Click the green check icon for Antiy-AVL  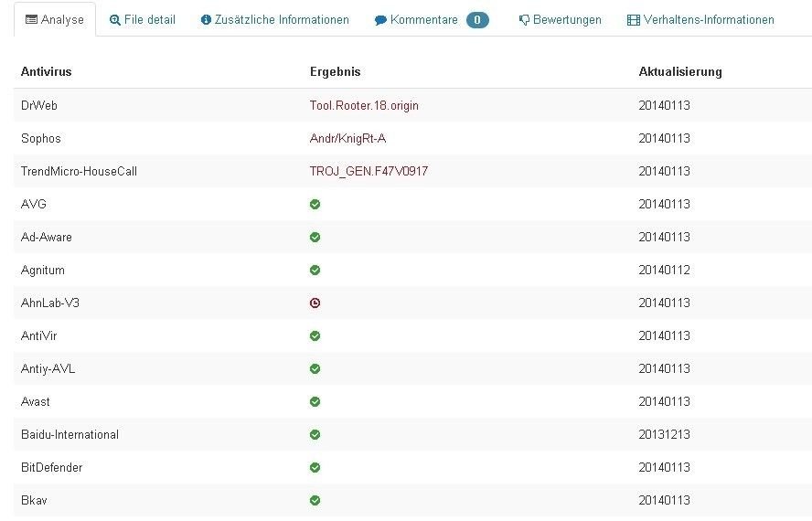[x=315, y=368]
